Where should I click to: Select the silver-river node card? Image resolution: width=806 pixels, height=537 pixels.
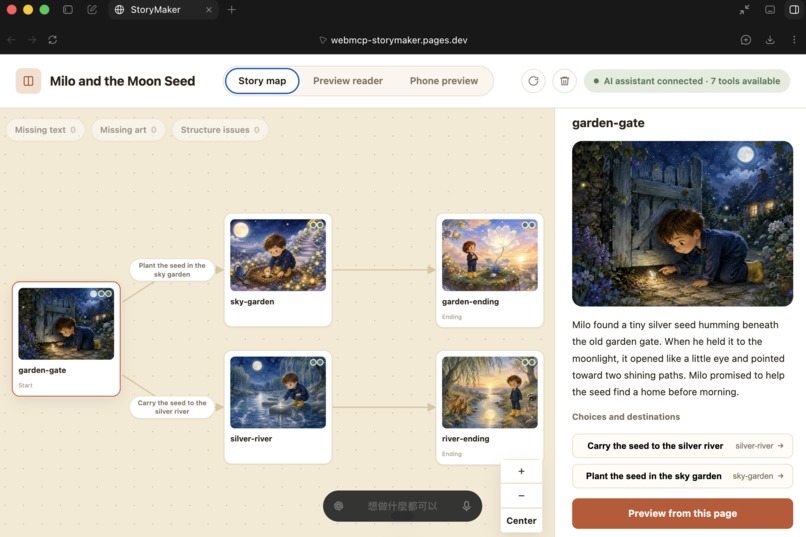pyautogui.click(x=278, y=408)
